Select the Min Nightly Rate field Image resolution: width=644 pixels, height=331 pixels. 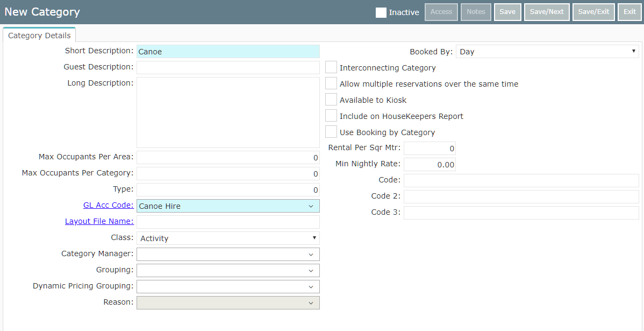[430, 165]
